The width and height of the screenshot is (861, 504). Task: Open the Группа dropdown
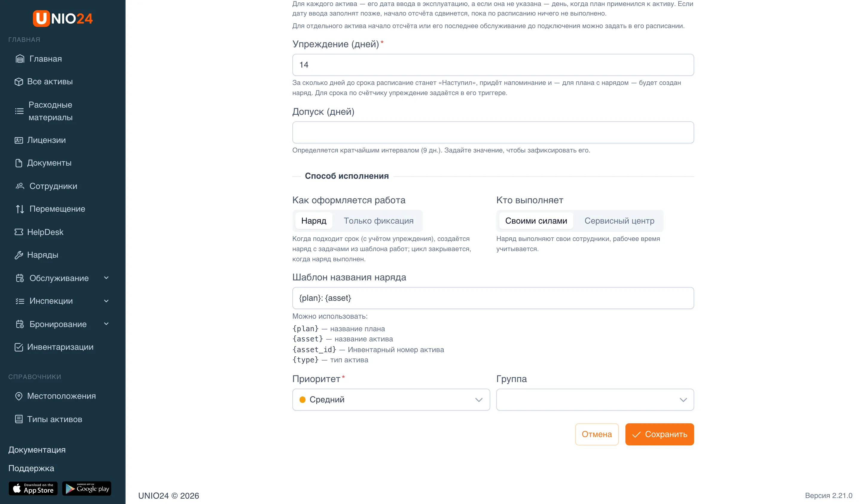(595, 399)
